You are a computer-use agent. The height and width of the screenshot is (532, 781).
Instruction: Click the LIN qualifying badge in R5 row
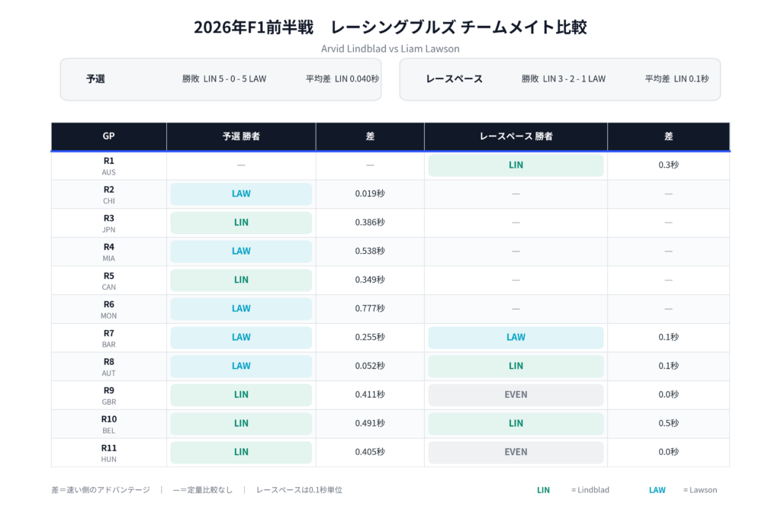tap(241, 280)
